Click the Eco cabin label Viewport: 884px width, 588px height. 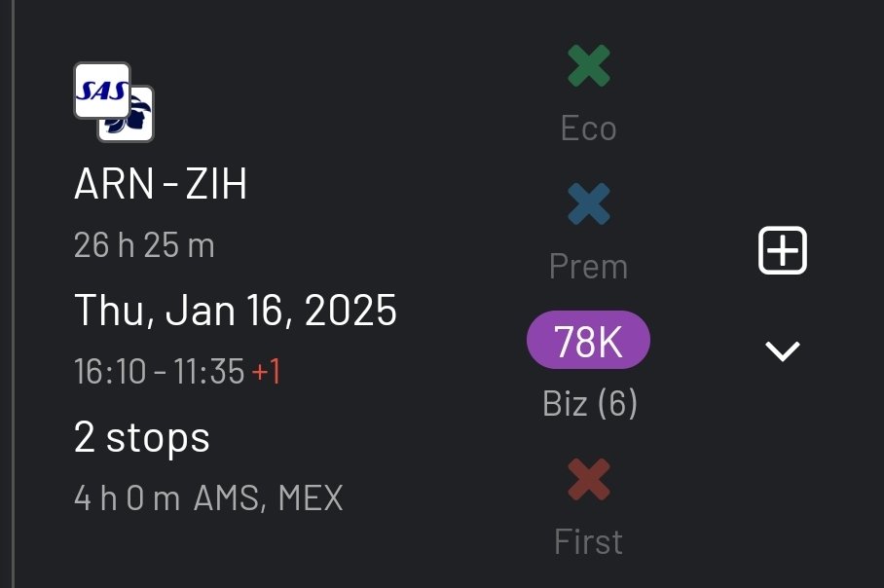[589, 129]
